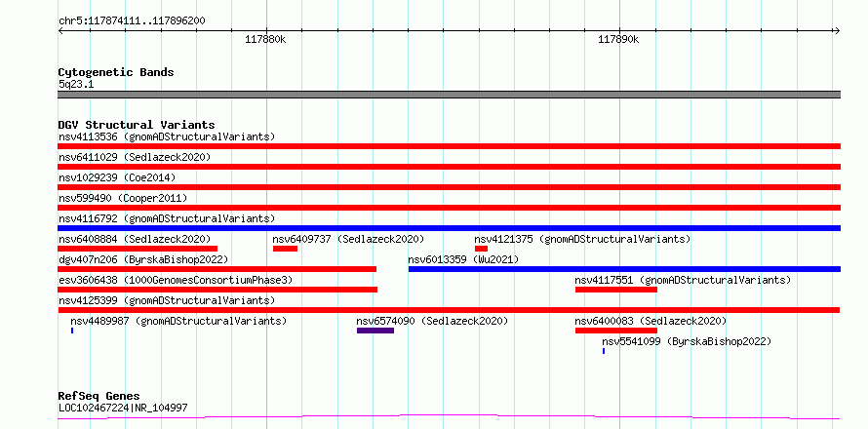Image resolution: width=868 pixels, height=429 pixels.
Task: Open nsv6013359 (Wu2021) variant label
Action: coord(463,259)
